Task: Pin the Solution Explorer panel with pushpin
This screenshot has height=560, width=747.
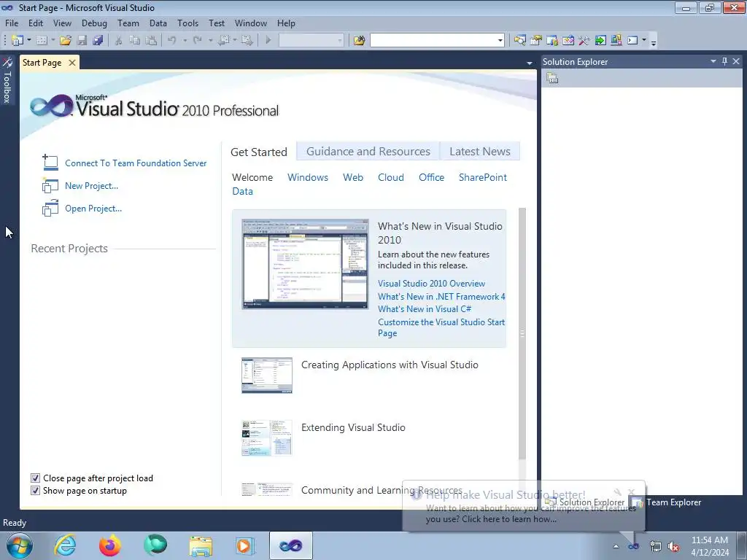Action: pos(724,61)
